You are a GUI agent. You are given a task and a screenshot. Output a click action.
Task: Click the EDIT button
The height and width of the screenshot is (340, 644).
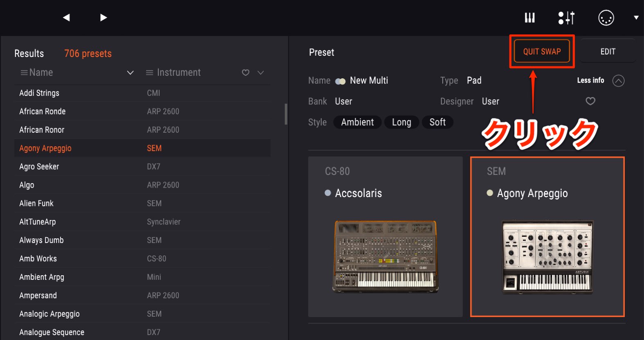[x=608, y=52]
